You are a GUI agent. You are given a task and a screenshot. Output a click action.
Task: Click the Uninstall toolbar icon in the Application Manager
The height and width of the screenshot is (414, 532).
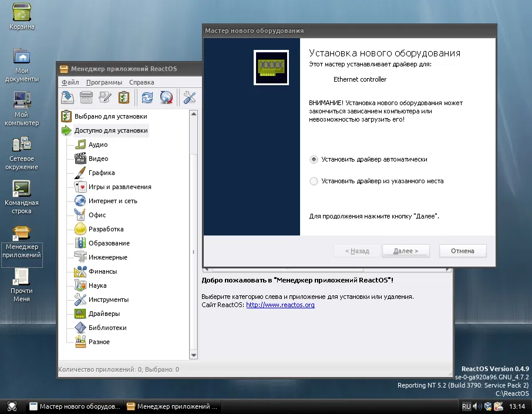(86, 97)
